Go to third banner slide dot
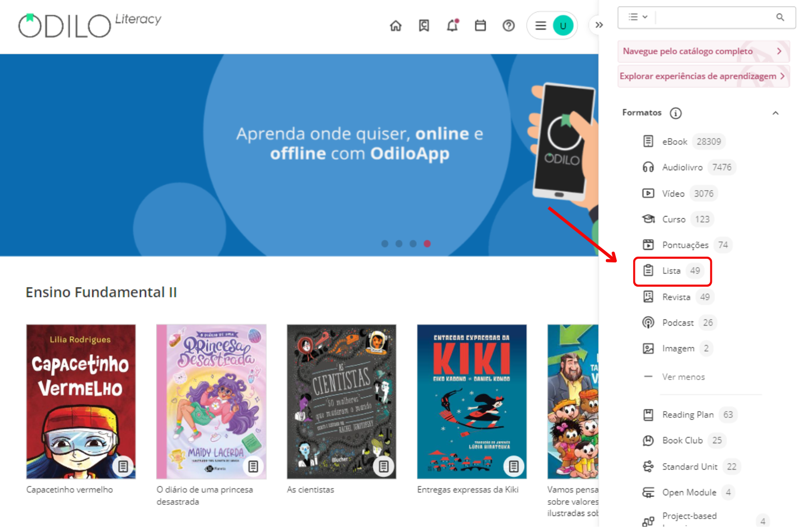Viewport: 812px width, 527px height. 413,243
